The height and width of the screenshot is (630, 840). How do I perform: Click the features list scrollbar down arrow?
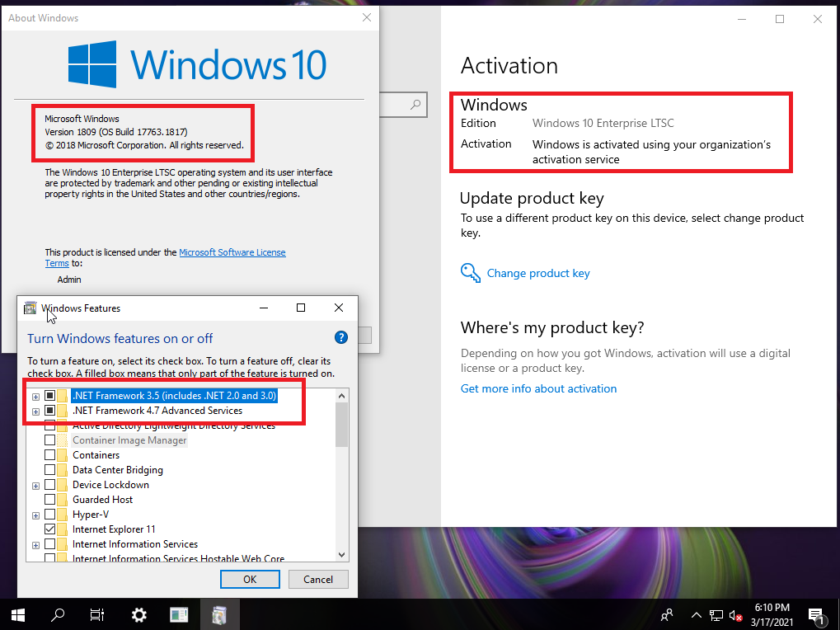pos(342,555)
